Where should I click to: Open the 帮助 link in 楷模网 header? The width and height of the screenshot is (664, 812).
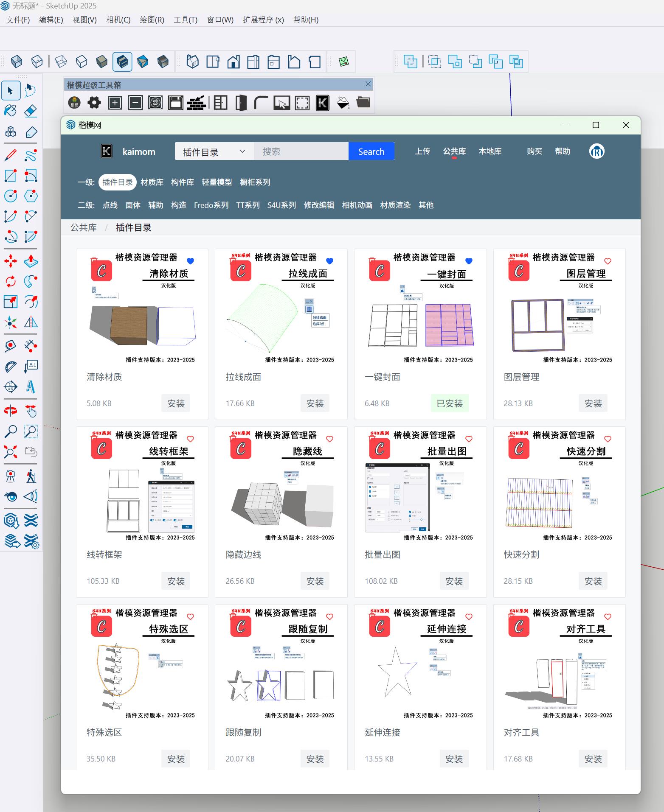(563, 151)
